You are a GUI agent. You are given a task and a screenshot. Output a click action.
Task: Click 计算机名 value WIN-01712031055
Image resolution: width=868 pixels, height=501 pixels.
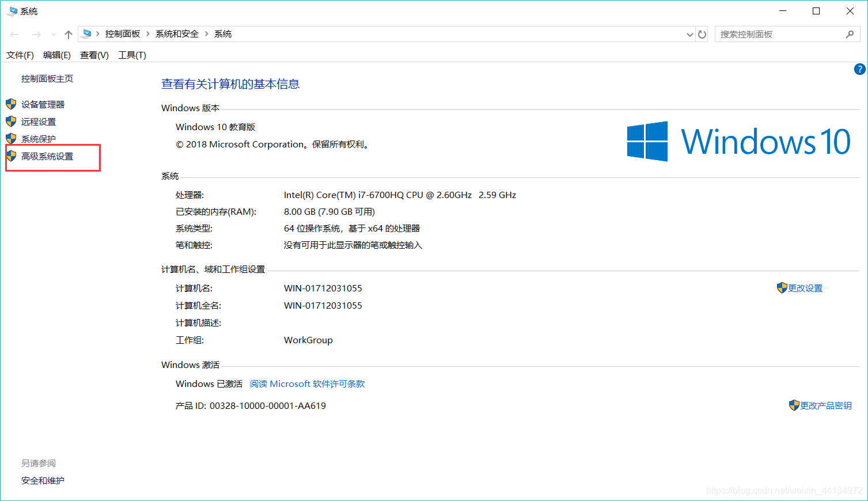(x=323, y=289)
